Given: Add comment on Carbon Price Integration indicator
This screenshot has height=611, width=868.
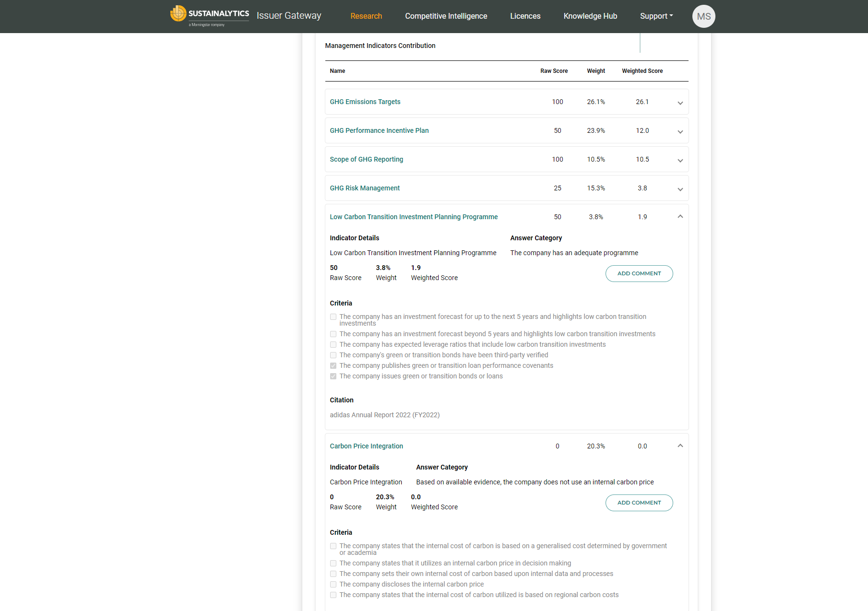Looking at the screenshot, I should [x=639, y=503].
